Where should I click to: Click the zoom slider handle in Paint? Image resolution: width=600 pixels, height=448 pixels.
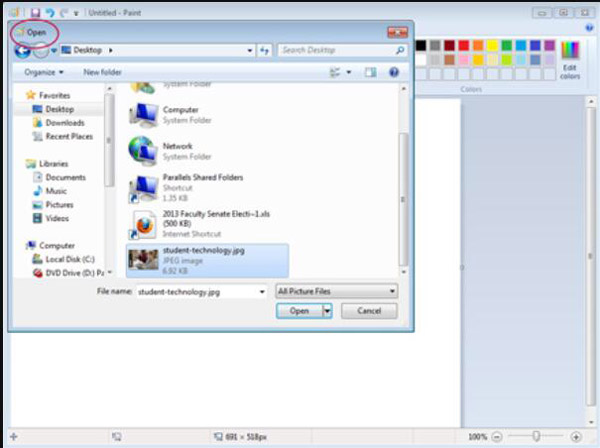(536, 436)
